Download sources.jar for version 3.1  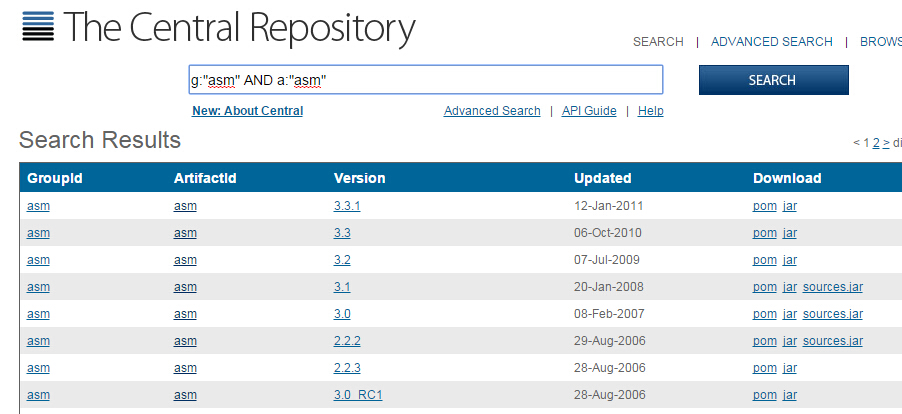832,287
